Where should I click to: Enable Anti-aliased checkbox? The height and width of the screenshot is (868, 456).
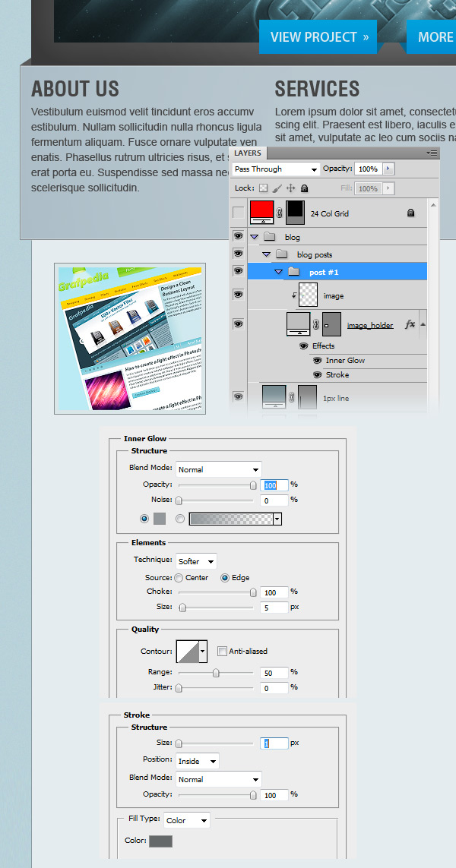222,652
